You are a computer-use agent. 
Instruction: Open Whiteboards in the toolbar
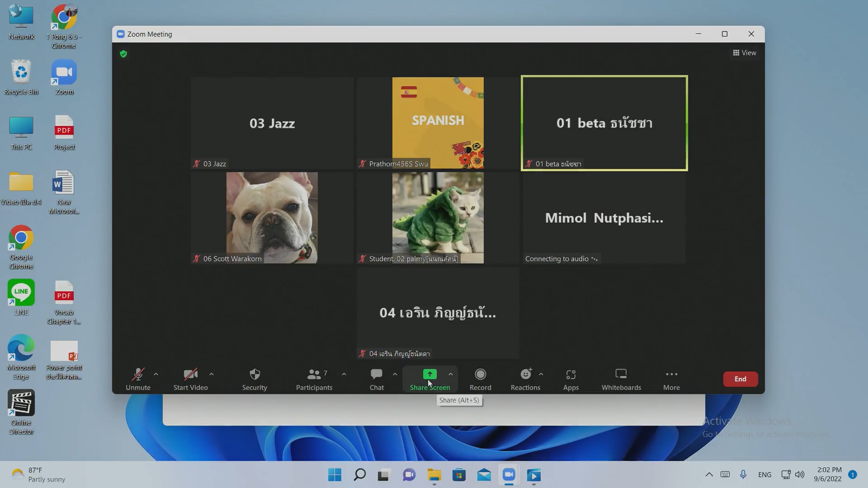tap(621, 379)
